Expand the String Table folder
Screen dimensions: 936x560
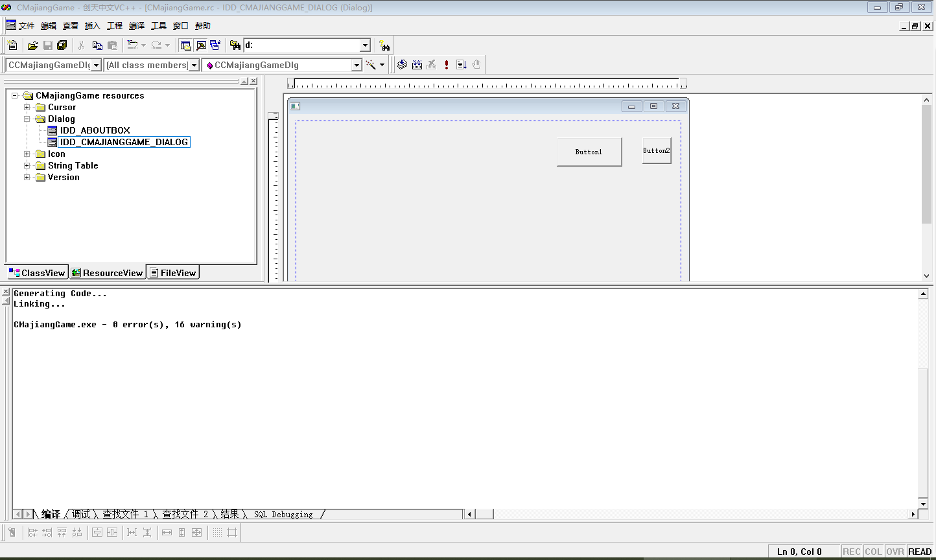click(x=27, y=165)
